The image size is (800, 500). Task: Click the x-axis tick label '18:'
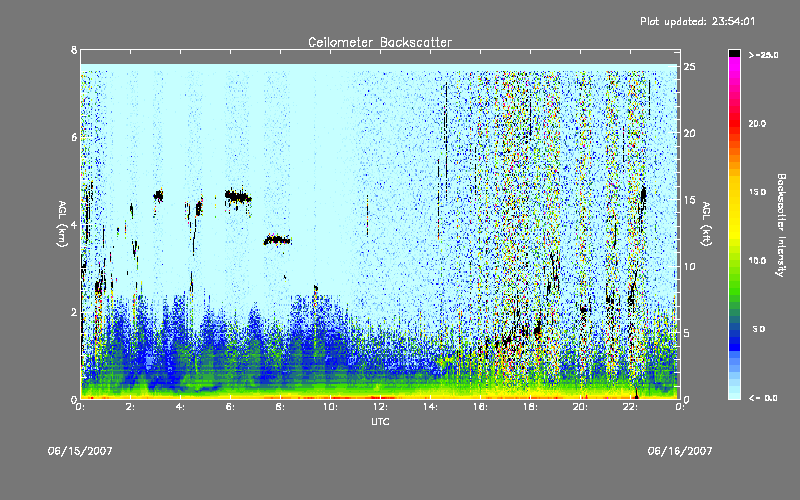pos(530,407)
